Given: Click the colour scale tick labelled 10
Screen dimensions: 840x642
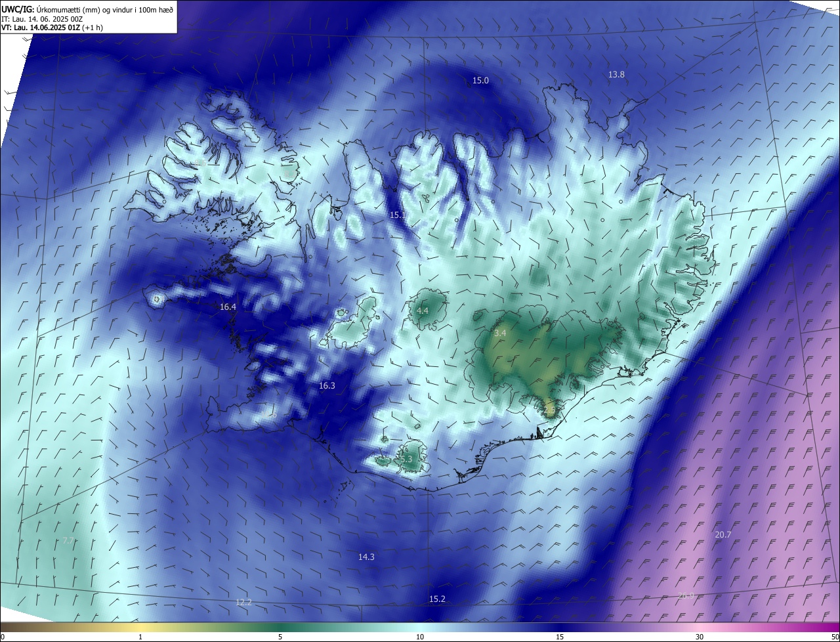Looking at the screenshot, I should point(420,637).
